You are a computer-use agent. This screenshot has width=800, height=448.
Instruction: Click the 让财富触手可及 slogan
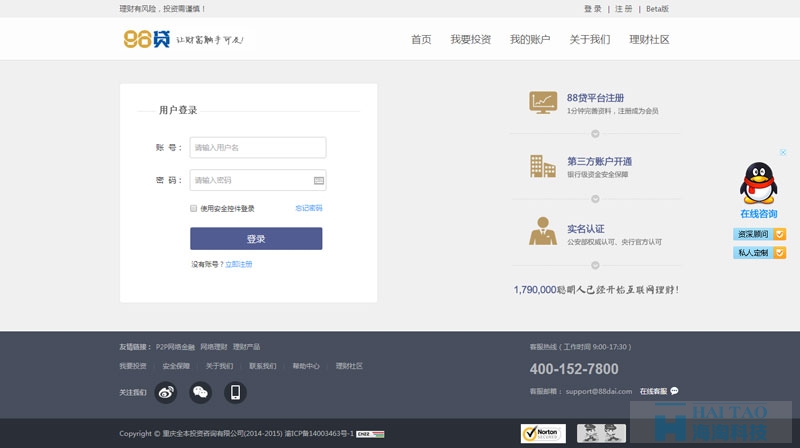coord(210,40)
